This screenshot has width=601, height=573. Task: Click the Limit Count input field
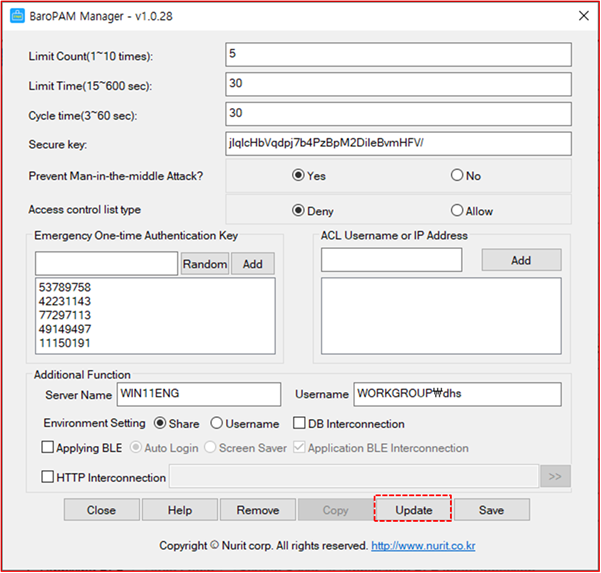click(x=398, y=54)
